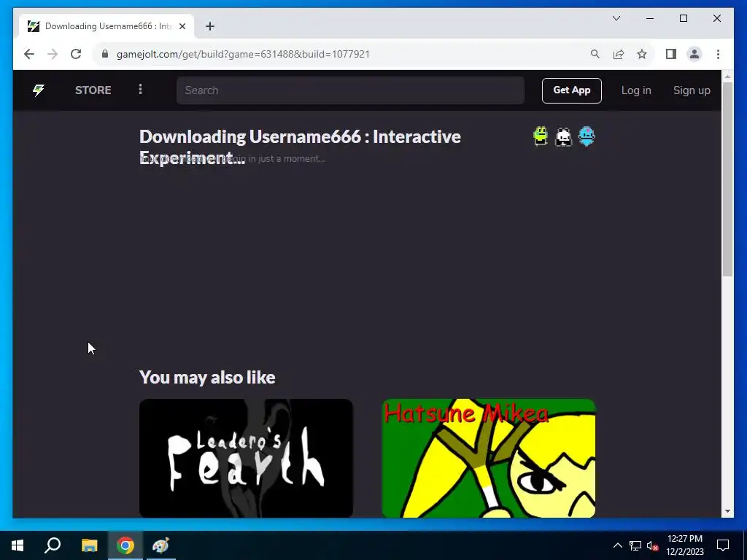
Task: Focus the Game Jolt Search field
Action: (x=350, y=90)
